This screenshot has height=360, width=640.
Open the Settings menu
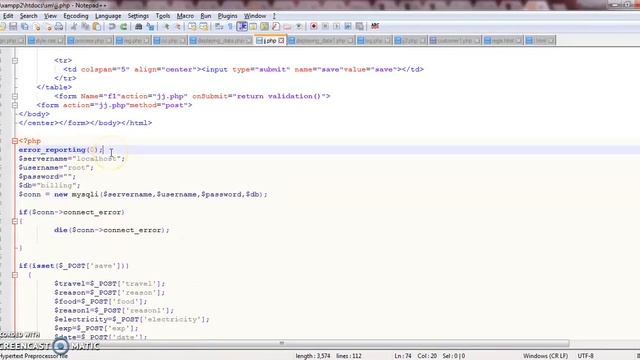[138, 16]
